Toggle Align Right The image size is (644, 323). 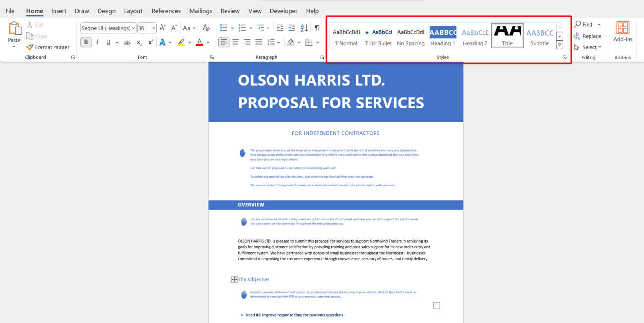click(247, 42)
